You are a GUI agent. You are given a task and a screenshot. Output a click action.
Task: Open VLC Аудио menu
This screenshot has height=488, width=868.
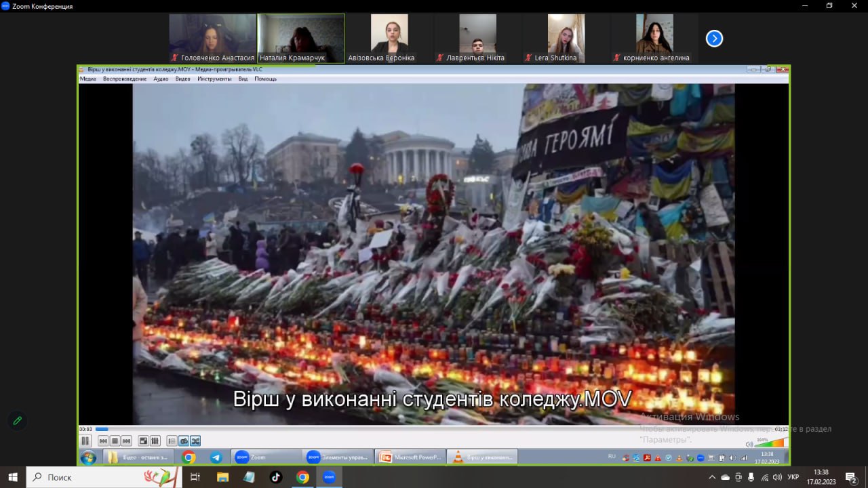point(161,79)
